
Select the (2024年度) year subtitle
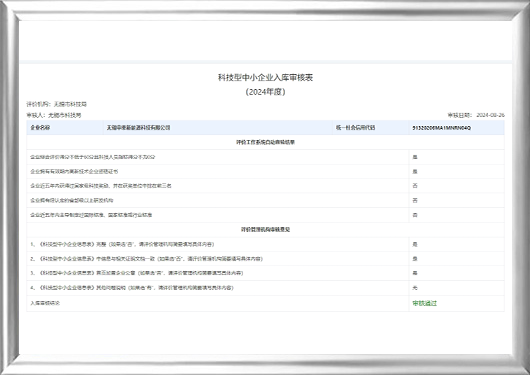coord(265,92)
